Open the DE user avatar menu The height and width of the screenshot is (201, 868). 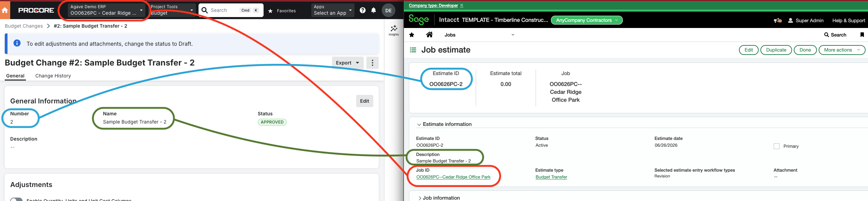[x=389, y=10]
